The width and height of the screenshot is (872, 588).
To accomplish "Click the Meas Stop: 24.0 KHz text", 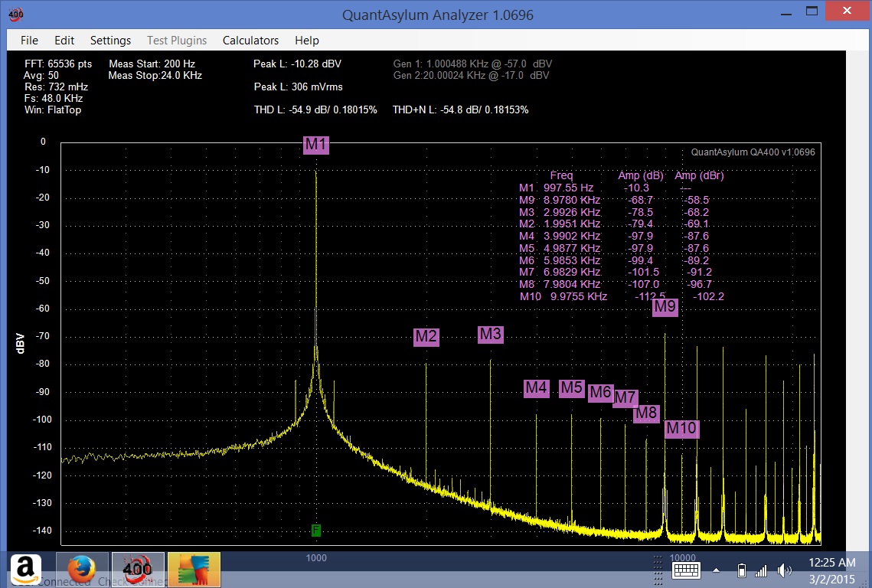I will click(155, 76).
